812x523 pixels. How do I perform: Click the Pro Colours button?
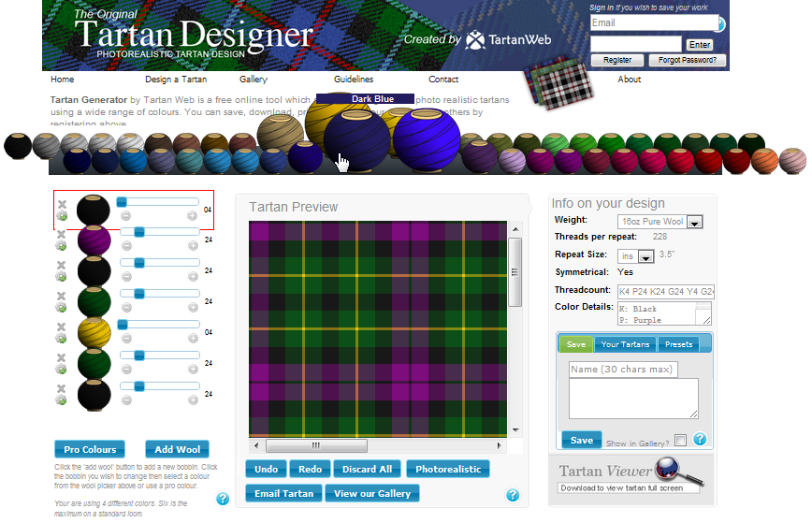(x=90, y=449)
